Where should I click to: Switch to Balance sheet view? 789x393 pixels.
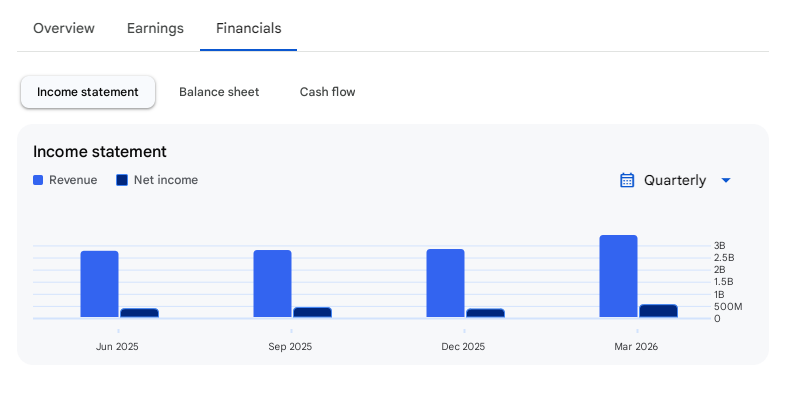click(x=219, y=92)
